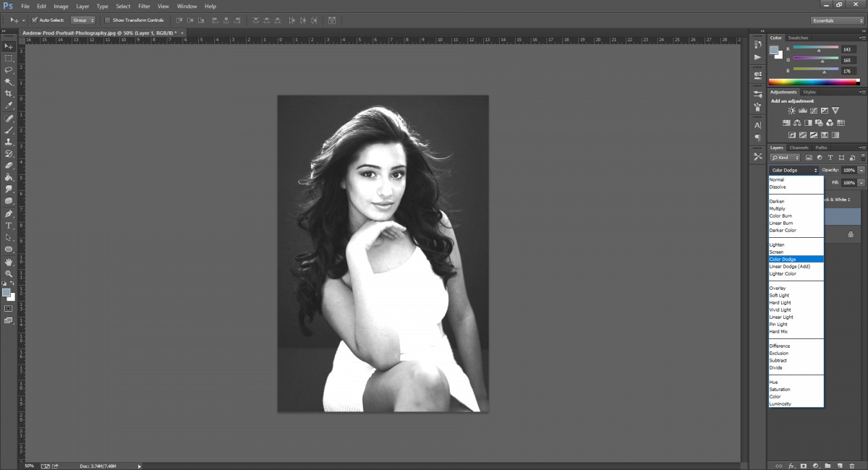This screenshot has height=470, width=868.
Task: Select the Crop tool
Action: click(9, 94)
